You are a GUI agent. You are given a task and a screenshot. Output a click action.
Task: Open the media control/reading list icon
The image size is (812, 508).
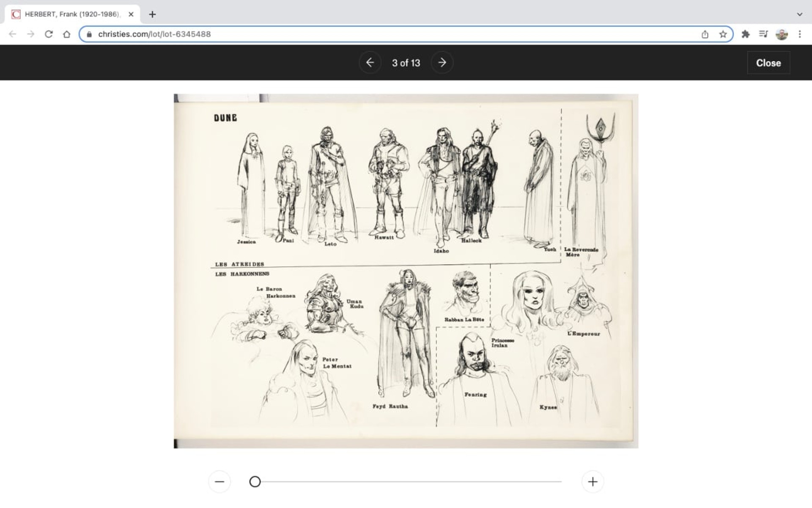(763, 34)
